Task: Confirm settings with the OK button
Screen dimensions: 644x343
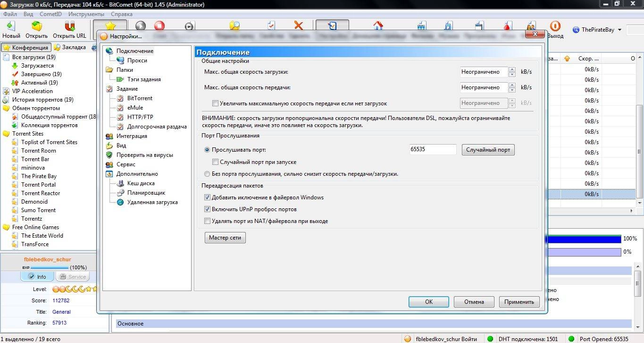Action: point(428,302)
